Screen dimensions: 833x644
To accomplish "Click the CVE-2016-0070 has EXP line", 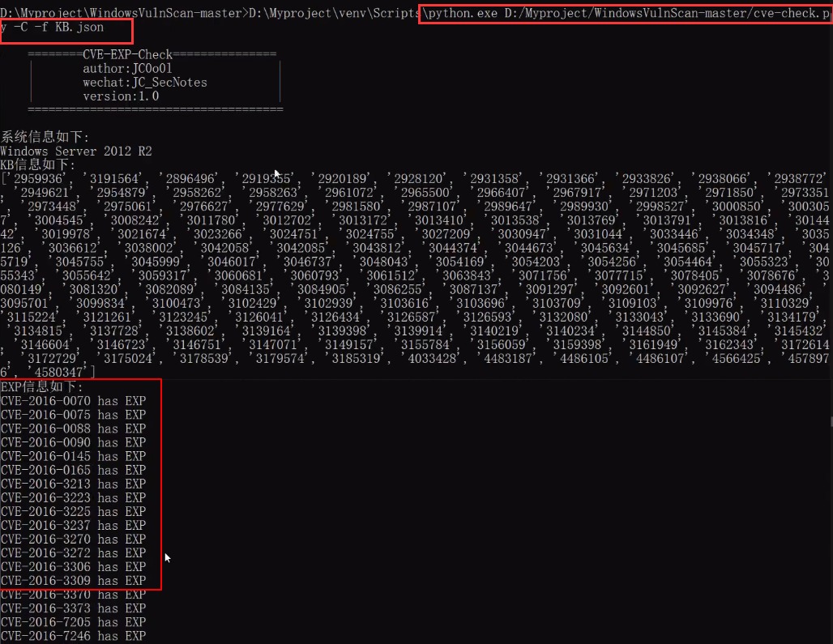I will pyautogui.click(x=73, y=401).
